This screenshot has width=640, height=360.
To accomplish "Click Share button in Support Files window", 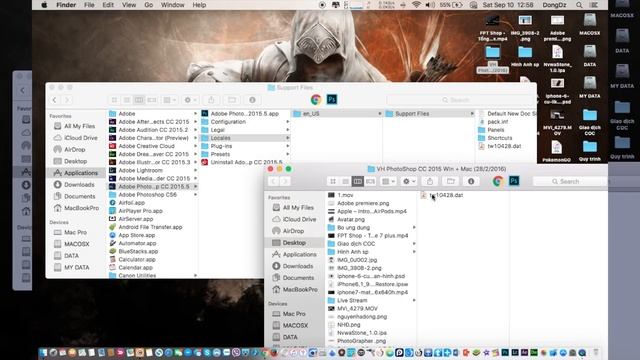I will coord(211,100).
